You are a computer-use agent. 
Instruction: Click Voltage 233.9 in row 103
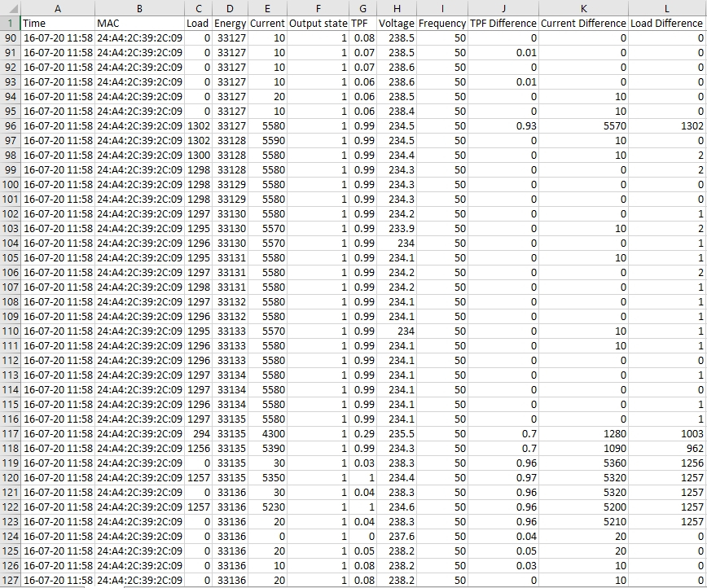pyautogui.click(x=397, y=228)
